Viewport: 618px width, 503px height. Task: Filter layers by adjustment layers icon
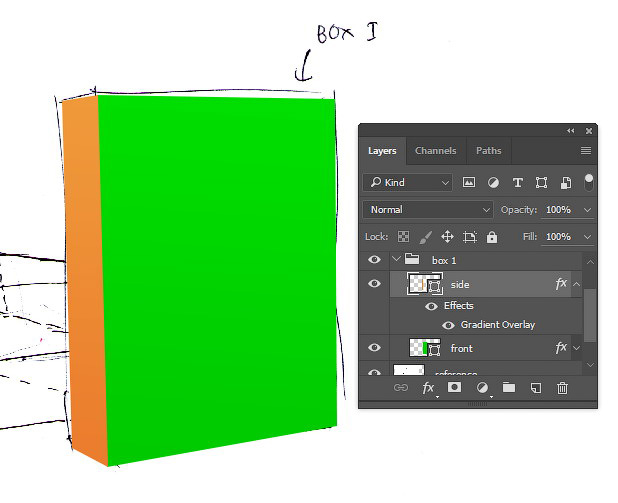[x=493, y=182]
